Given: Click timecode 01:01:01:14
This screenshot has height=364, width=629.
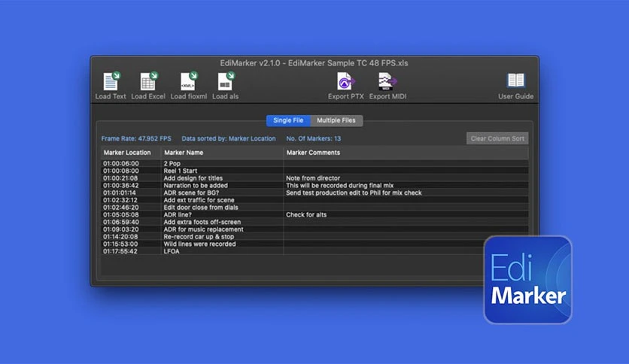Looking at the screenshot, I should (x=119, y=193).
